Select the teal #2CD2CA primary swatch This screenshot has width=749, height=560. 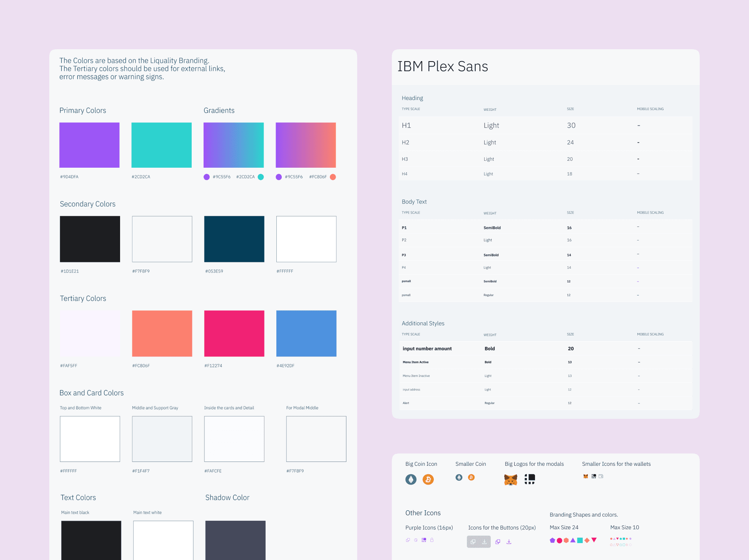(x=161, y=145)
